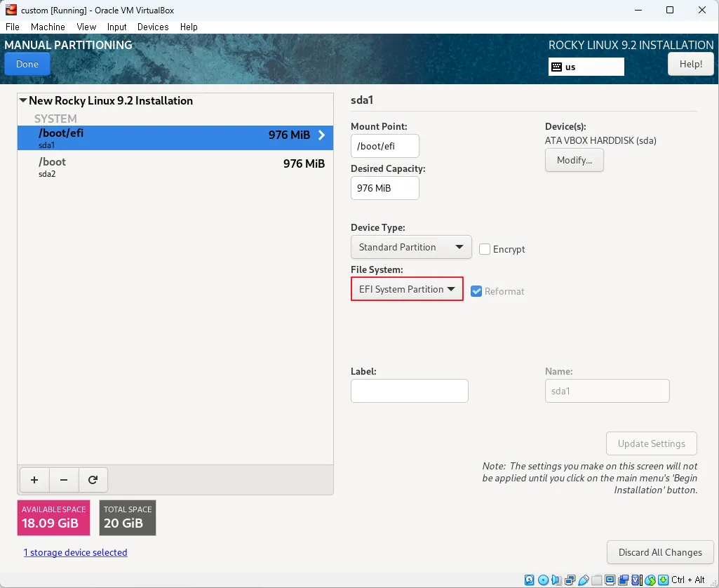The width and height of the screenshot is (719, 588).
Task: Click the blue Done button
Action: click(27, 65)
